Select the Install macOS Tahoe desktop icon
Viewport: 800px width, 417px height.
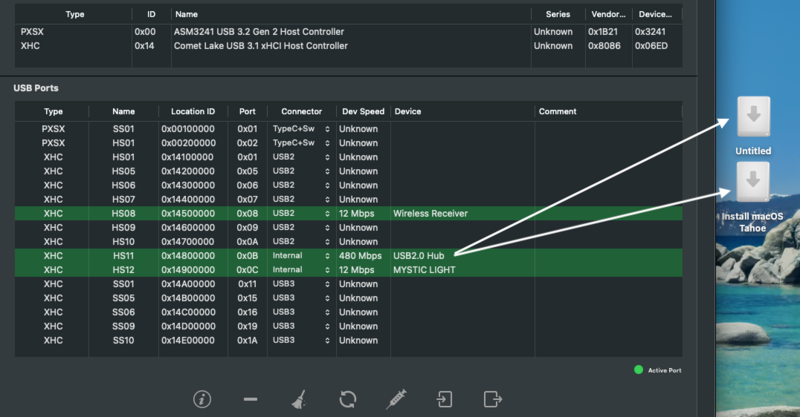pos(753,185)
